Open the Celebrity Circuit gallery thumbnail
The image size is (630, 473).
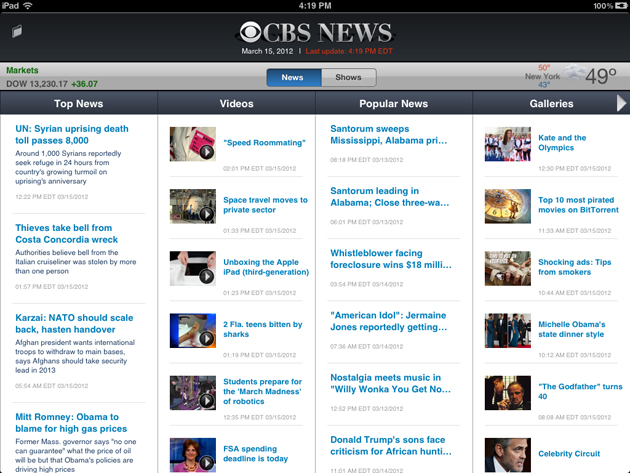click(x=507, y=455)
